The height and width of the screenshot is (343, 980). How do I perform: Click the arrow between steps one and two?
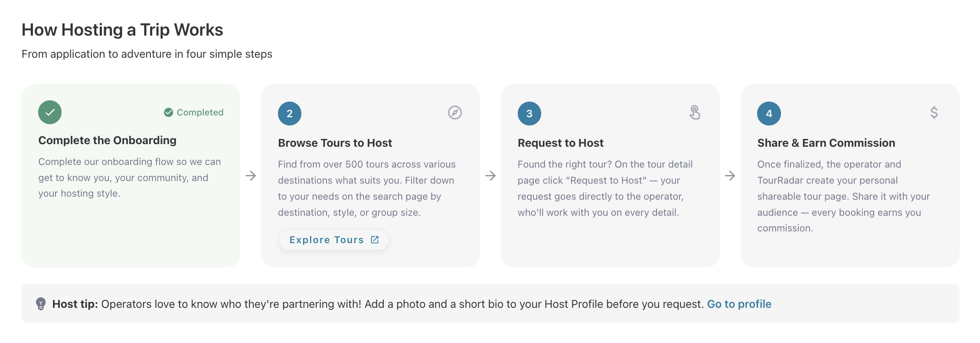tap(251, 176)
